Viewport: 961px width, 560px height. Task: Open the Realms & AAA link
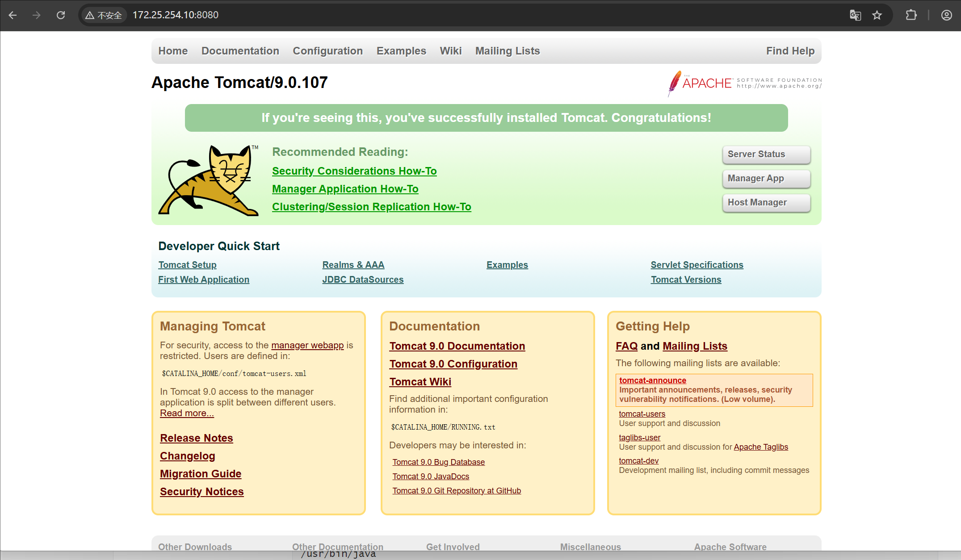point(353,265)
